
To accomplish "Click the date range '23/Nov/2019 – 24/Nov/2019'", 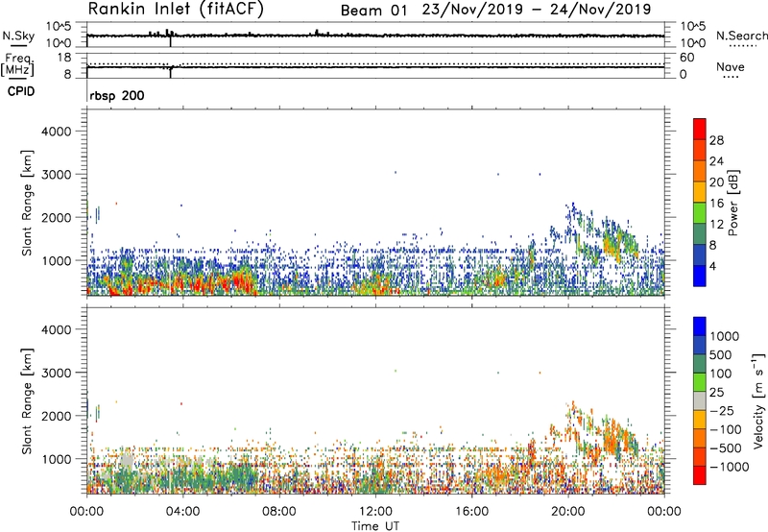I will 537,10.
